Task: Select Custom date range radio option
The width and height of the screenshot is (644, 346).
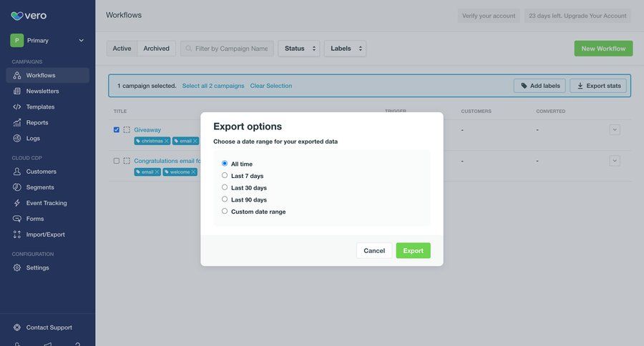Action: pyautogui.click(x=225, y=211)
